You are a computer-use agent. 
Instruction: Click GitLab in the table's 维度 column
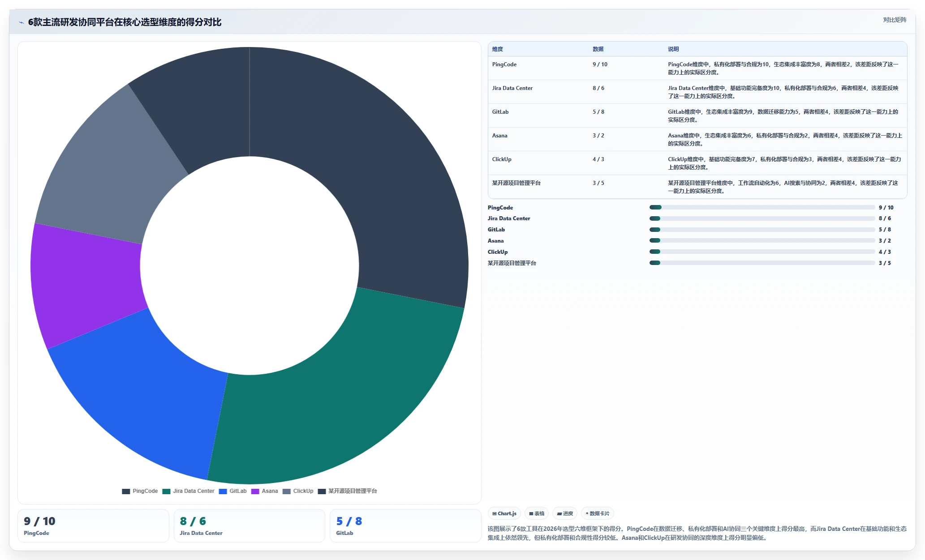[x=500, y=112]
